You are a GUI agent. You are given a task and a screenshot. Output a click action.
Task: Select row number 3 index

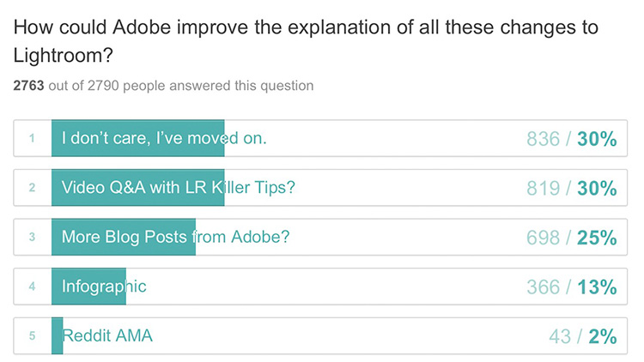click(32, 237)
